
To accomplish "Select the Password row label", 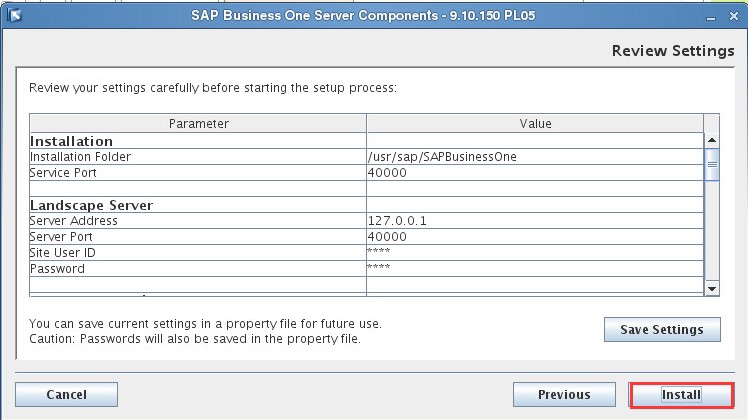I will [x=57, y=269].
